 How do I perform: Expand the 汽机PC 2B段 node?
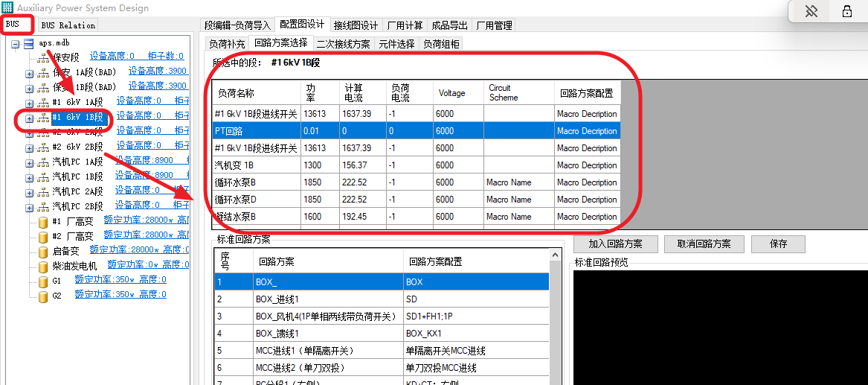point(29,208)
